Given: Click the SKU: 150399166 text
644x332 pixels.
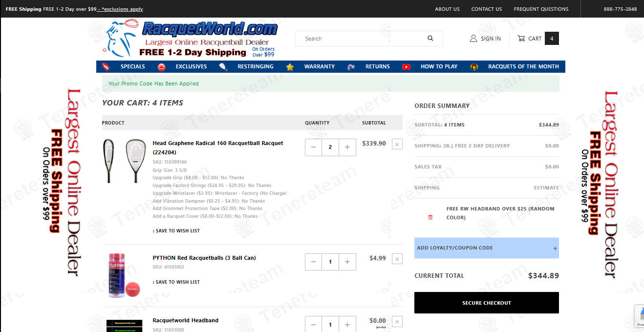Looking at the screenshot, I should coord(170,162).
